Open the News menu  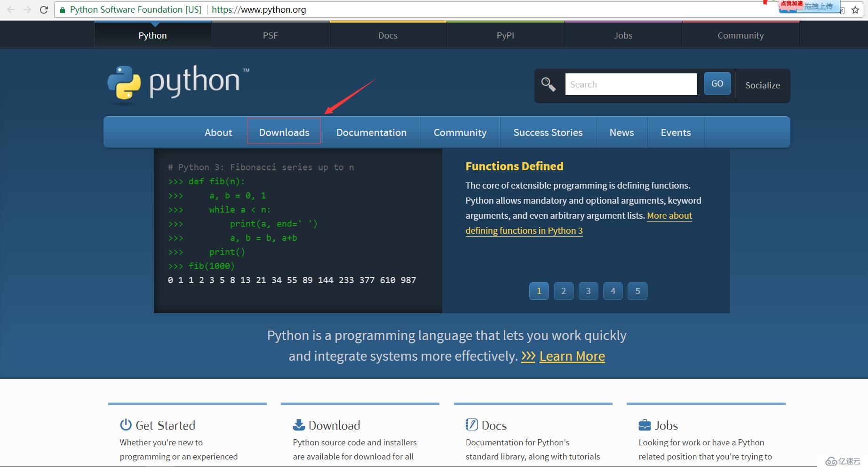pos(621,132)
